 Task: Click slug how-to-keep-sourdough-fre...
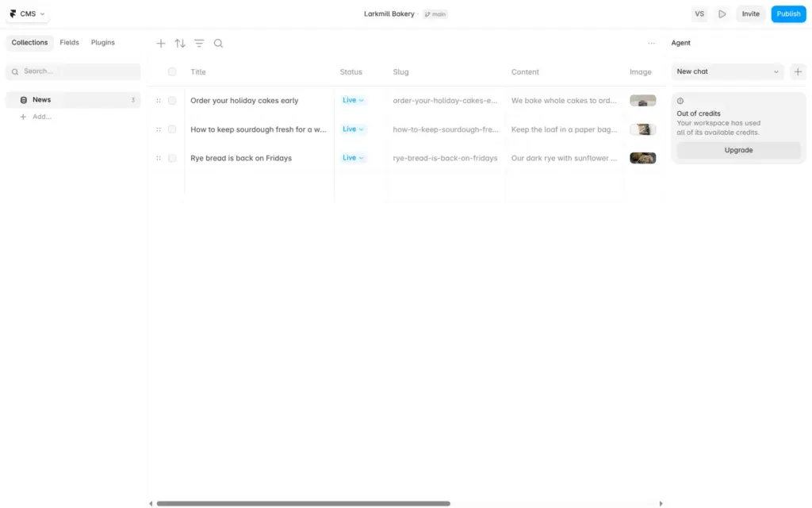point(446,129)
